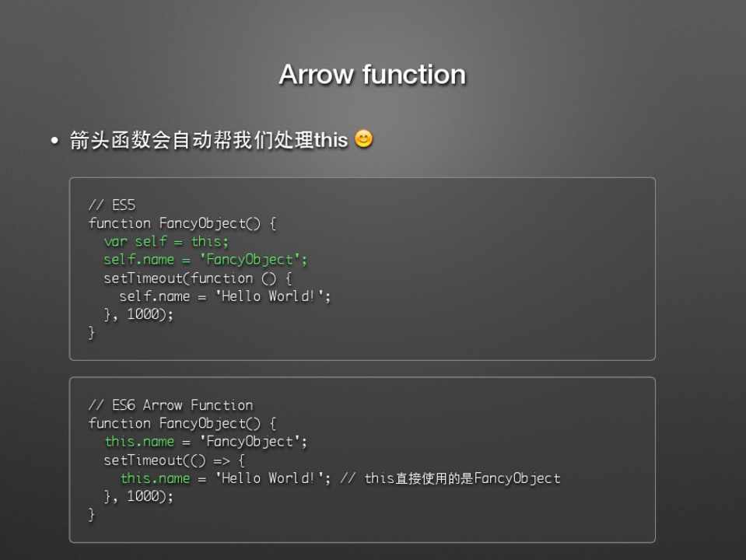The height and width of the screenshot is (560, 746).
Task: Click "function FancyObject() {" in ES6 block
Action: click(182, 424)
